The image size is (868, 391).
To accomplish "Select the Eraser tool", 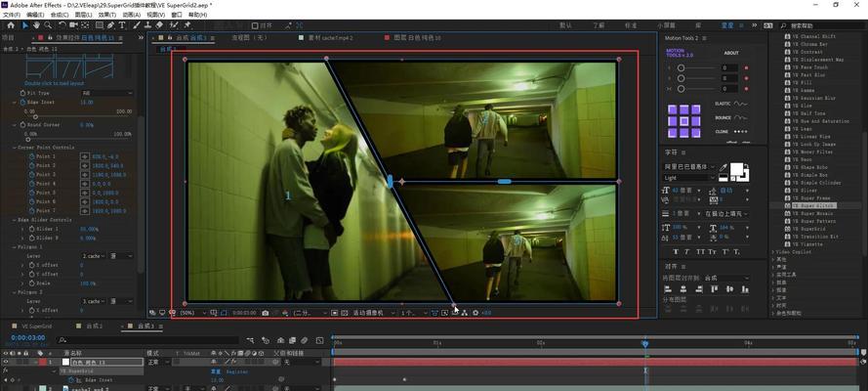I will [x=159, y=25].
